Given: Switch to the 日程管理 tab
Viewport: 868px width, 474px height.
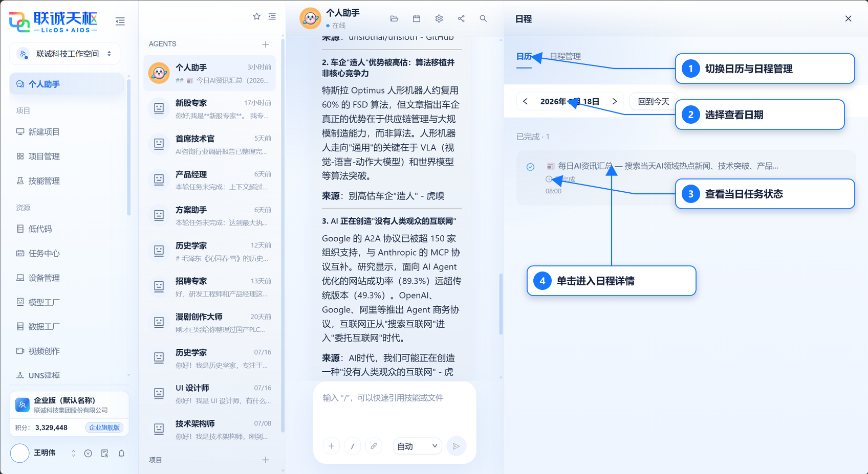Looking at the screenshot, I should 565,56.
